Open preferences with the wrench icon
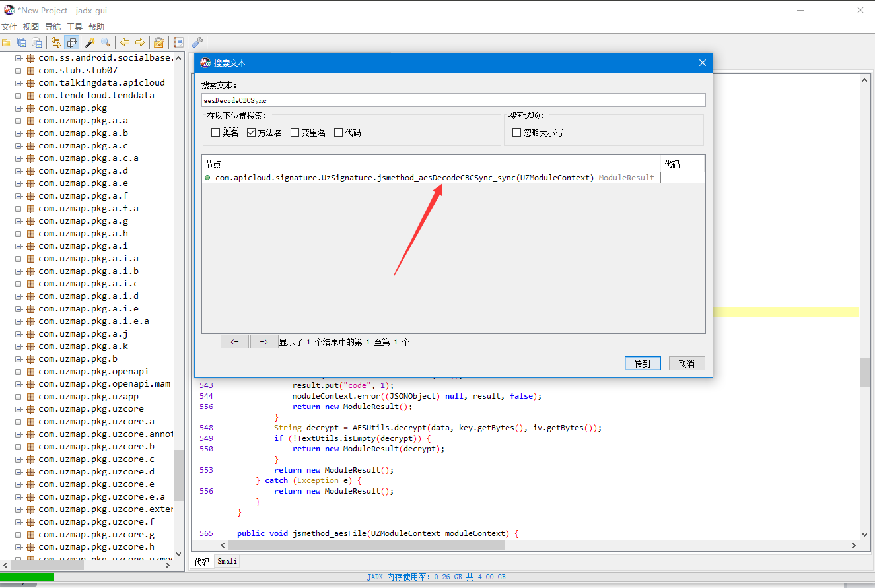The width and height of the screenshot is (875, 588). (197, 42)
